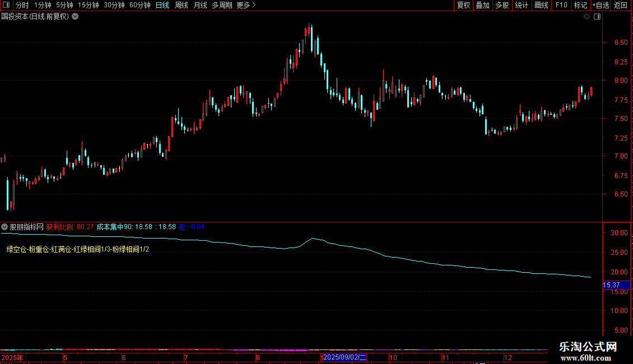Open the 多股 multi-stock view
Screen dimensions: 633x364
pyautogui.click(x=502, y=5)
